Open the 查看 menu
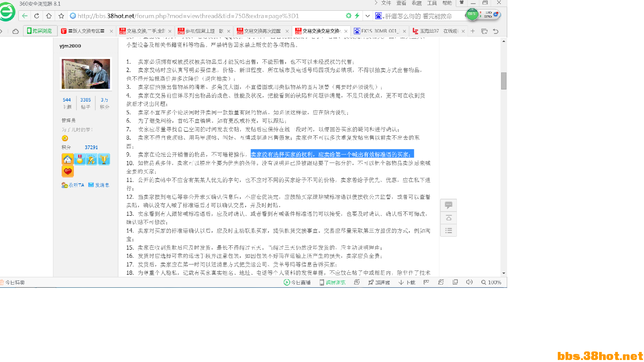The height and width of the screenshot is (362, 644). point(401,3)
